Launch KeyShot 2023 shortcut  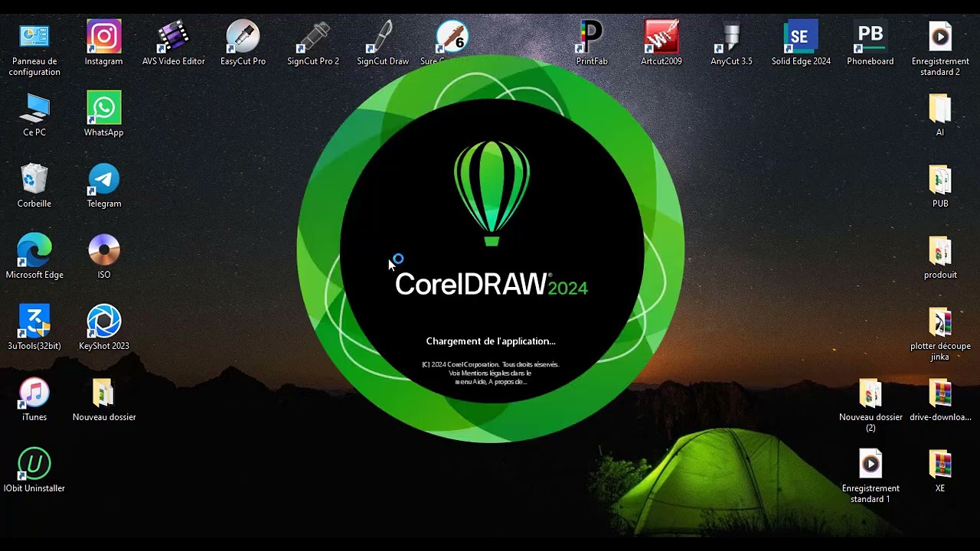coord(103,328)
